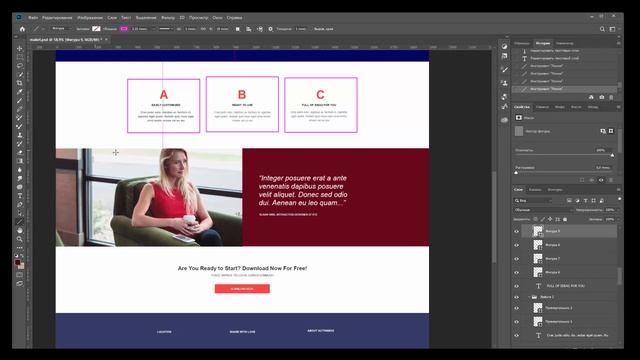Select the Clone Stamp tool

tap(20, 135)
